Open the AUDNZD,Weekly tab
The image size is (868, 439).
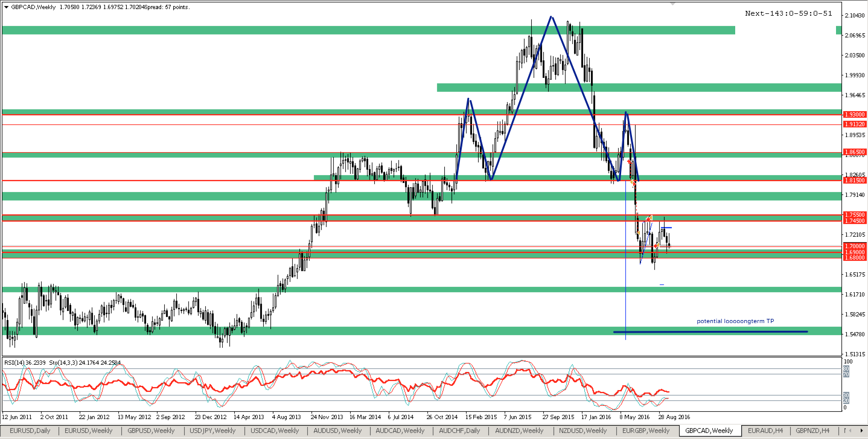click(519, 431)
